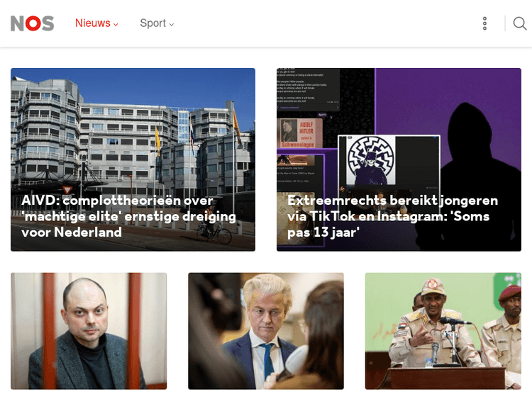The height and width of the screenshot is (399, 532).
Task: Select the Nieuws menu item
Action: (x=93, y=23)
